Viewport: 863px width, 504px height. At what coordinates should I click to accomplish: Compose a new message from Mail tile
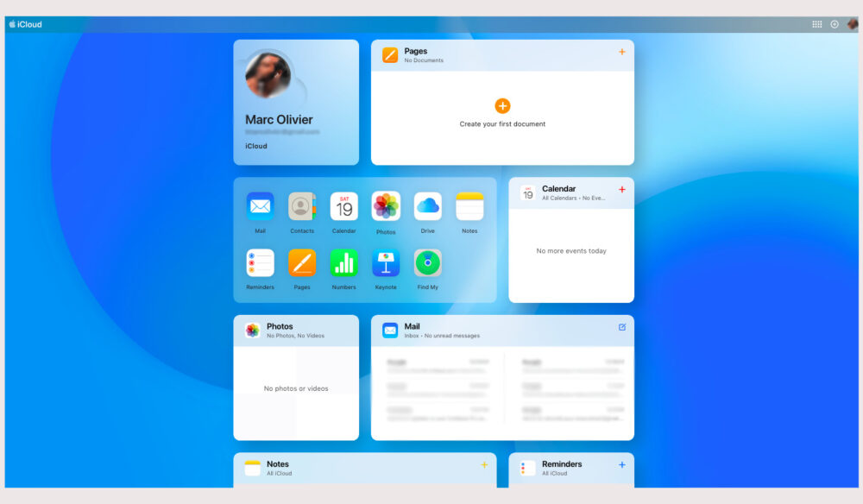coord(622,327)
